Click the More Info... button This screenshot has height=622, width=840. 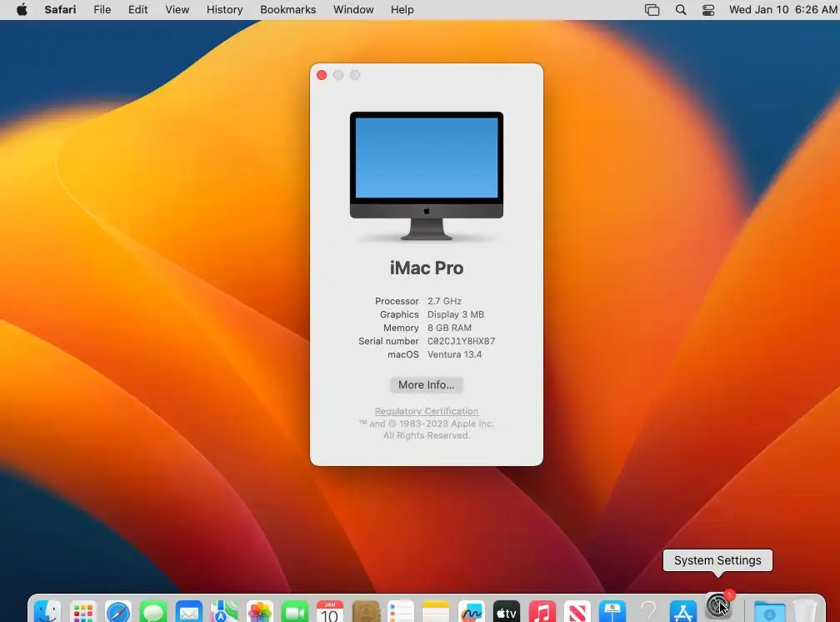[x=427, y=385]
